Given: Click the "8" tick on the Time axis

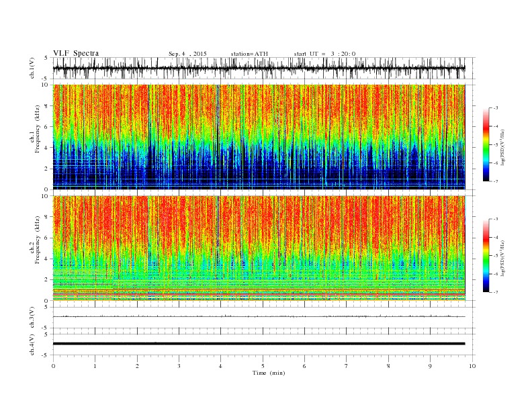Looking at the screenshot, I should (388, 366).
